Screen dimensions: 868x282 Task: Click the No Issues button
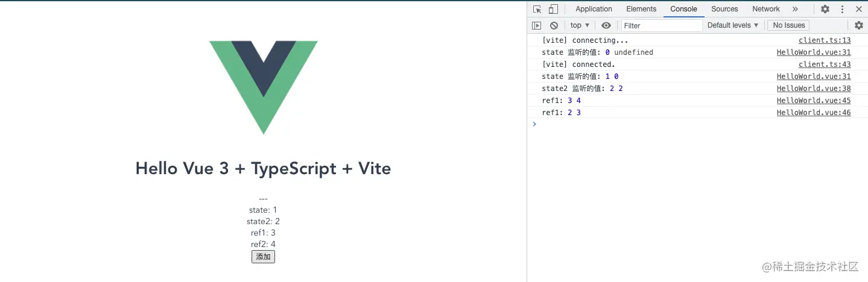coord(789,25)
